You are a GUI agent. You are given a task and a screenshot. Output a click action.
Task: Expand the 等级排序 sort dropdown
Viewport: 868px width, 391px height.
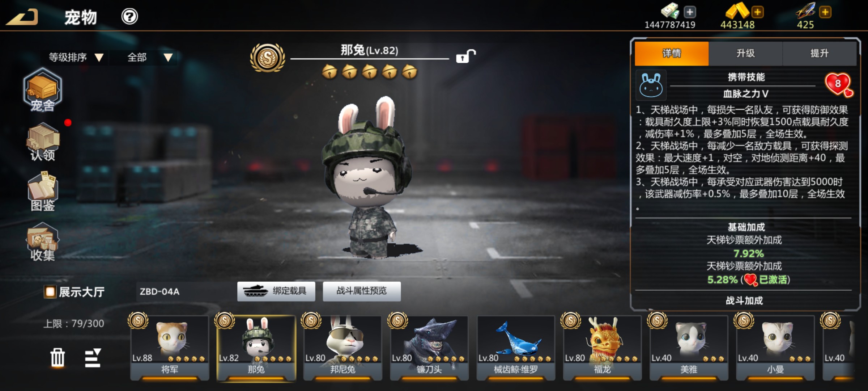(x=76, y=57)
